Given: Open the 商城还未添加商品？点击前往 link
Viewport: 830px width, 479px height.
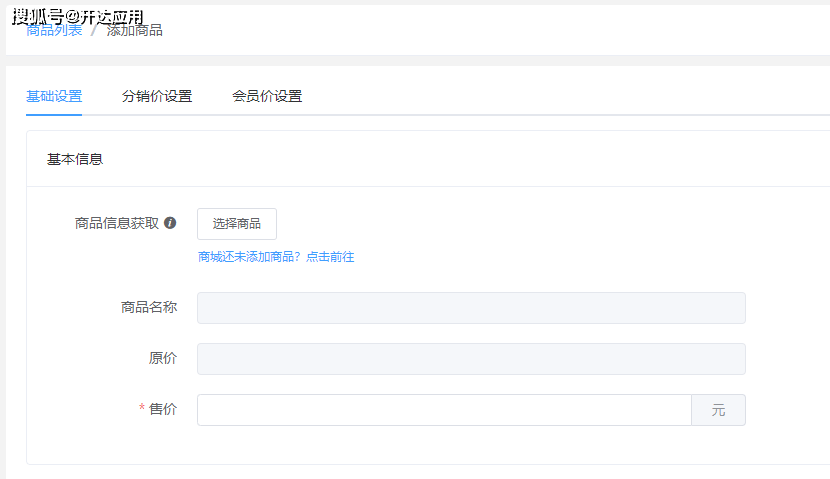Looking at the screenshot, I should point(276,257).
